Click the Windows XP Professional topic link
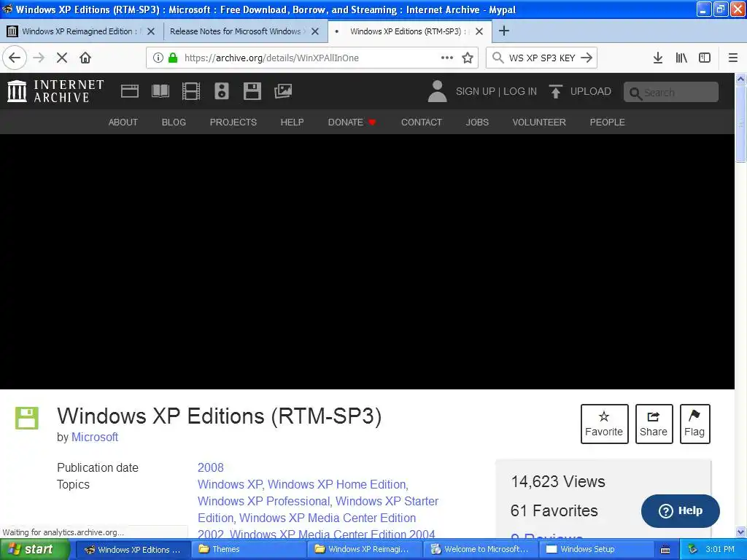The width and height of the screenshot is (747, 560). (263, 501)
